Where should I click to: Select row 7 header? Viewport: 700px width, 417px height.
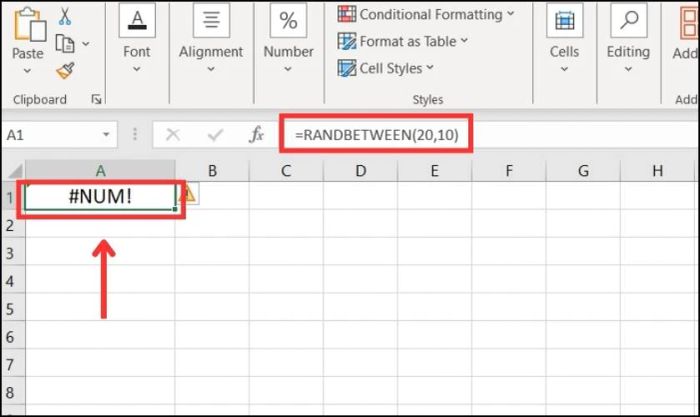[11, 364]
